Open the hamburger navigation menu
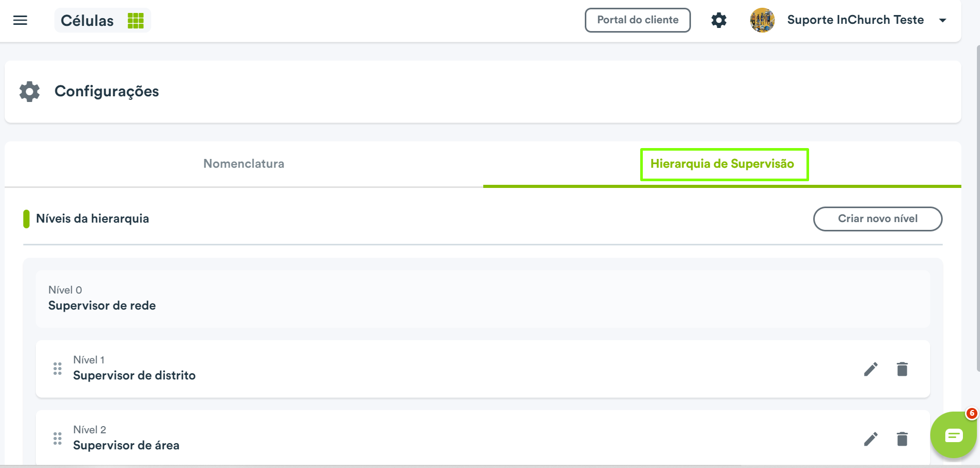The image size is (980, 468). (20, 20)
